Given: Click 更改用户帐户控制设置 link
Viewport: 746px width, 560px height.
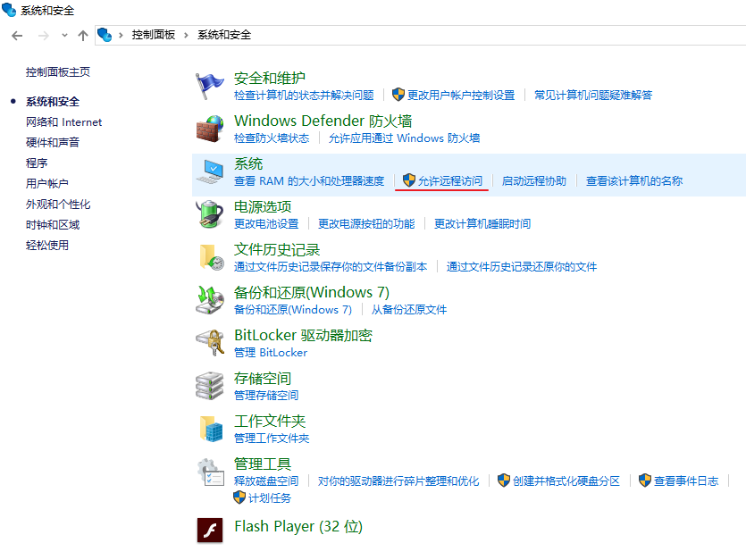Looking at the screenshot, I should point(461,96).
